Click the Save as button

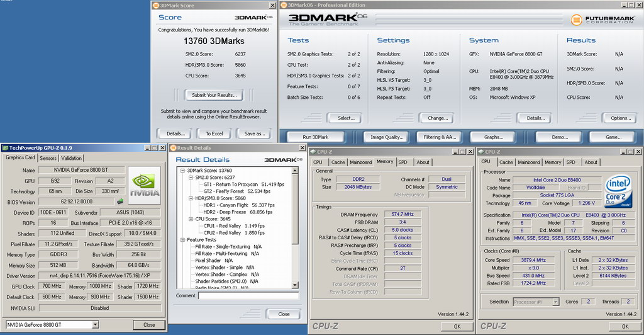coord(255,133)
